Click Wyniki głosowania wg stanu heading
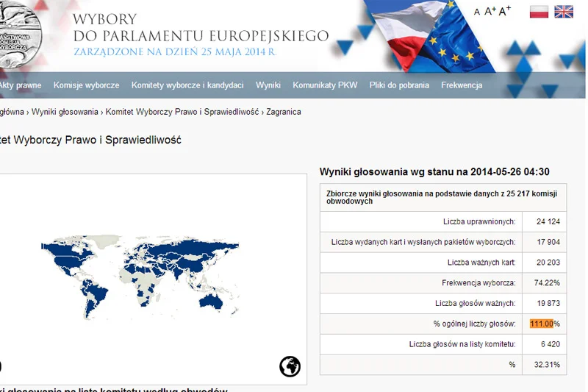 click(434, 172)
